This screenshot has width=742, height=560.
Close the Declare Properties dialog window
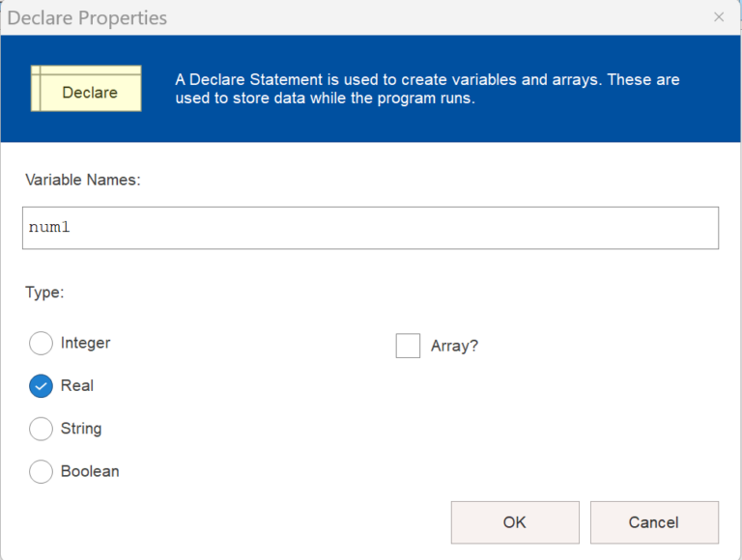[x=718, y=17]
